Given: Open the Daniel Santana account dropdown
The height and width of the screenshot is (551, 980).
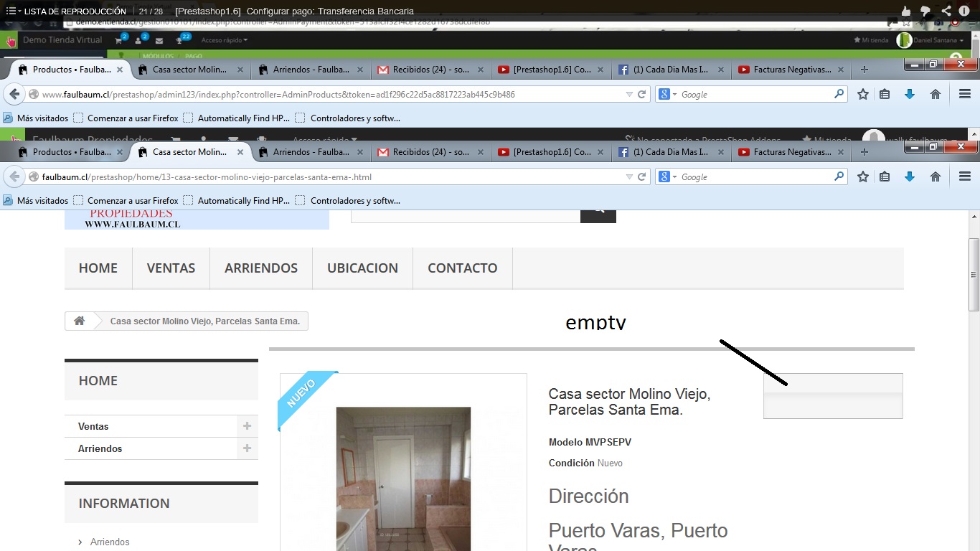Looking at the screenshot, I should (930, 40).
